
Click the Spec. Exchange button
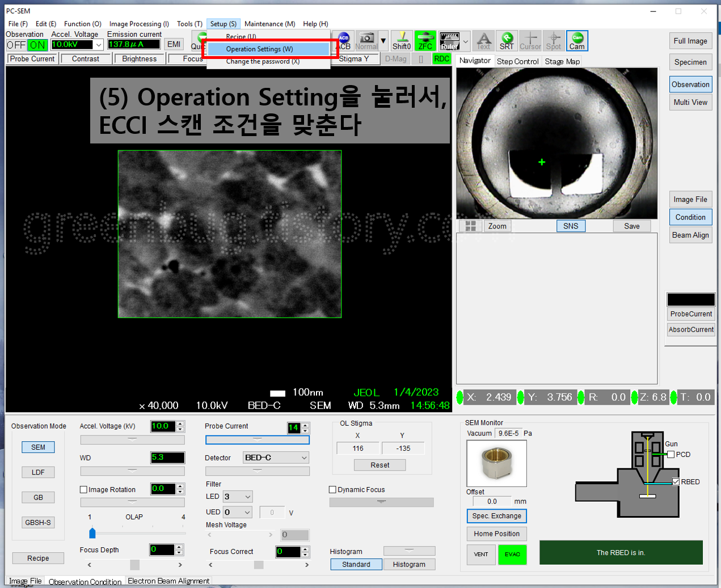pyautogui.click(x=496, y=516)
